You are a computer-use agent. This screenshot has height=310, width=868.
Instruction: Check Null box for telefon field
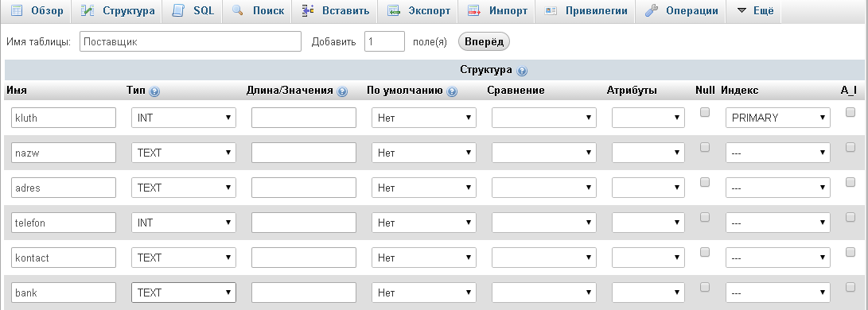point(705,217)
